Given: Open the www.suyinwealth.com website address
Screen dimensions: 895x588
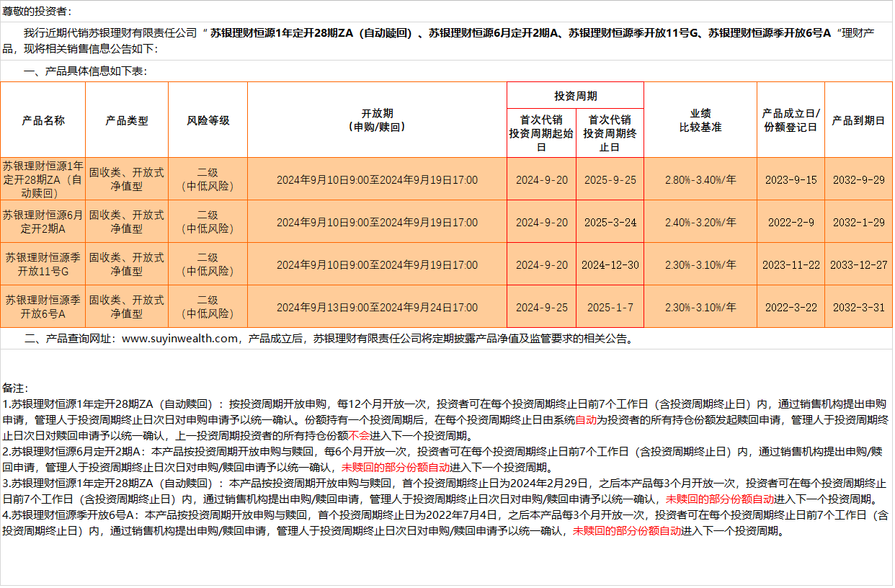Looking at the screenshot, I should click(179, 339).
